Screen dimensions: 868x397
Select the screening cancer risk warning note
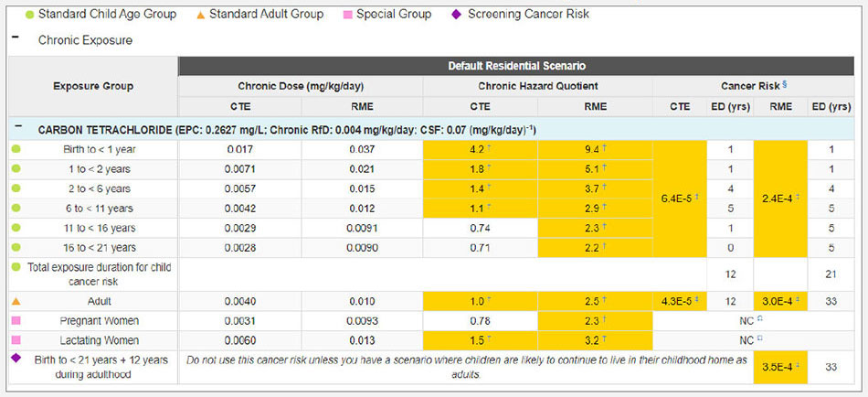tap(466, 367)
